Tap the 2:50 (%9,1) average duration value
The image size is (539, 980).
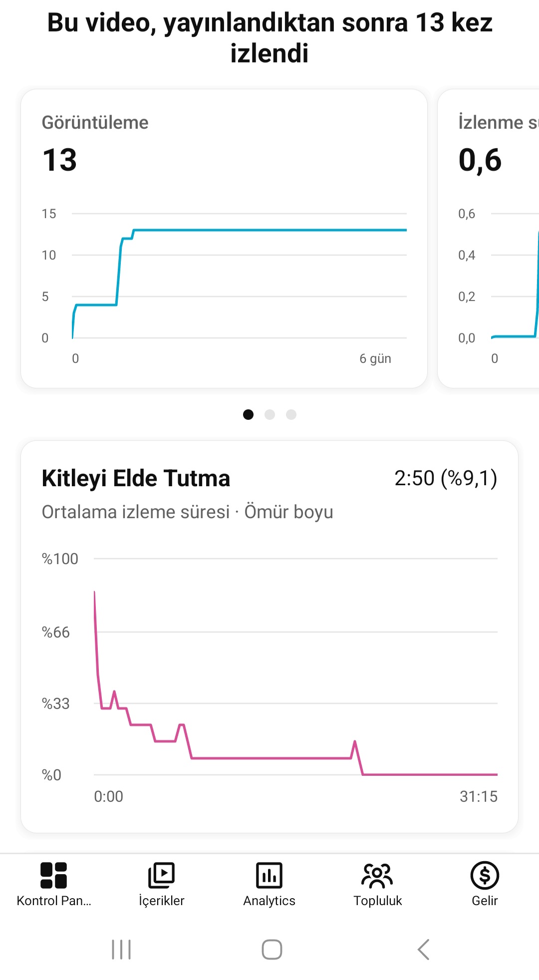pos(446,478)
